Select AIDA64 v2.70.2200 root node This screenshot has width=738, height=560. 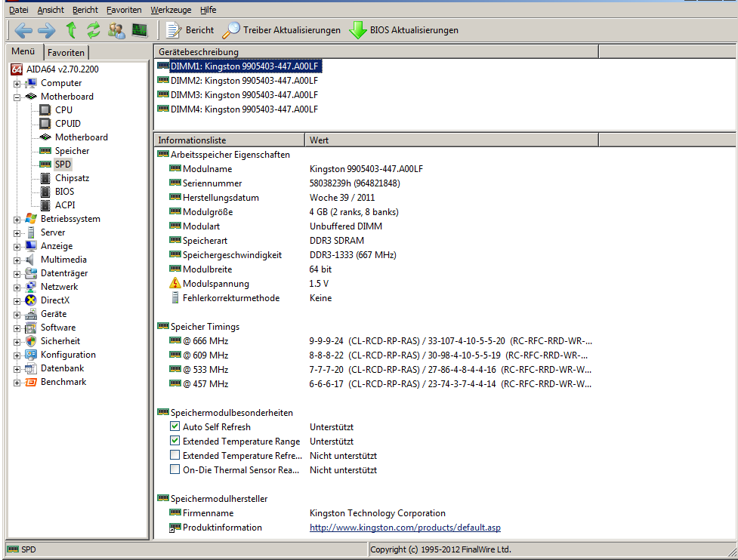[54, 69]
